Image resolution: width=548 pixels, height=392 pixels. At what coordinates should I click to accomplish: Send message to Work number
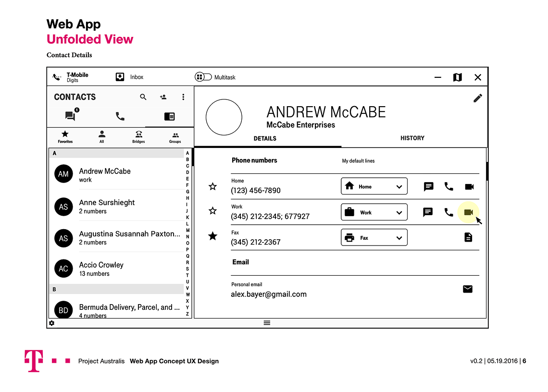[428, 212]
